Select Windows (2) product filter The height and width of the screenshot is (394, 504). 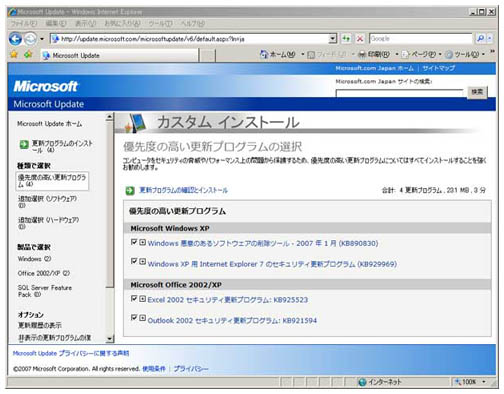[34, 259]
